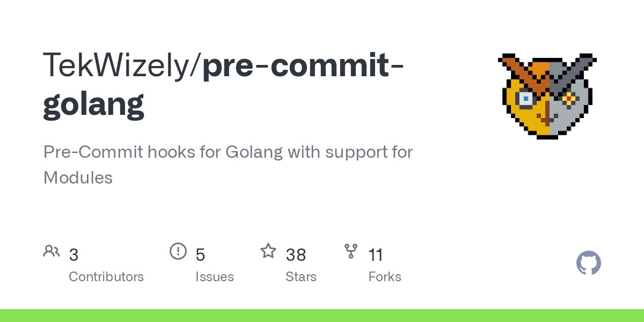This screenshot has height=322, width=644.
Task: Click the description line starting Pre-Commit hooks
Action: [x=228, y=152]
